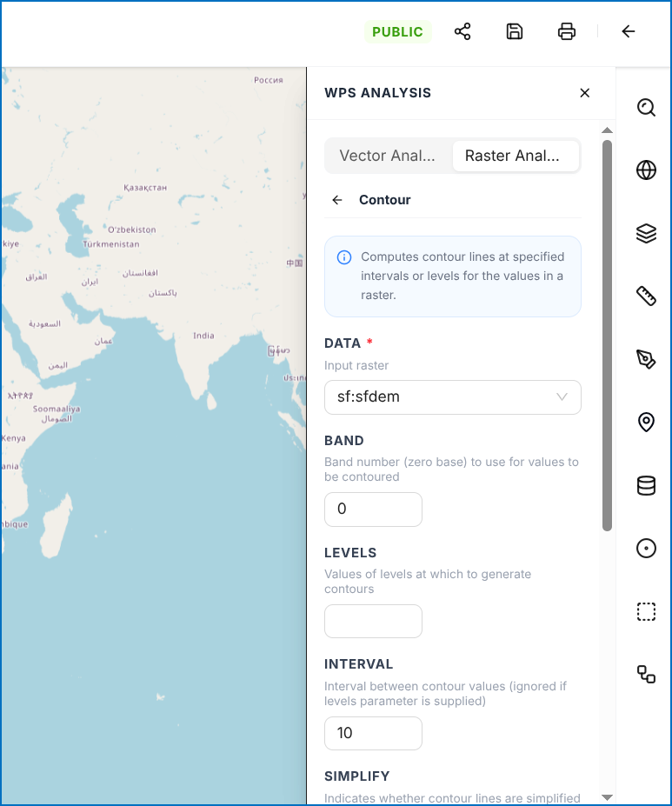Viewport: 672px width, 806px height.
Task: Click the Soomaaliya label on map
Action: click(57, 410)
